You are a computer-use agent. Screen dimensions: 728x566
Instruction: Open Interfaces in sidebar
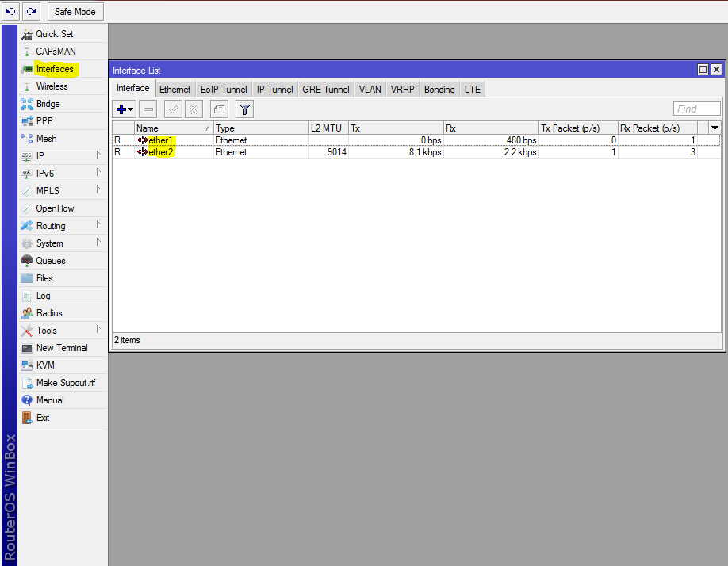tap(63, 69)
